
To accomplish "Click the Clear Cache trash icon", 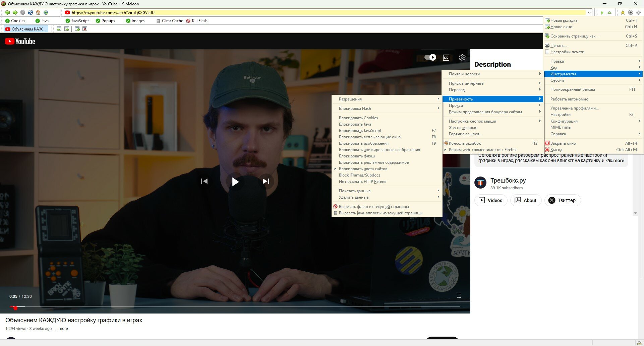I will point(158,21).
